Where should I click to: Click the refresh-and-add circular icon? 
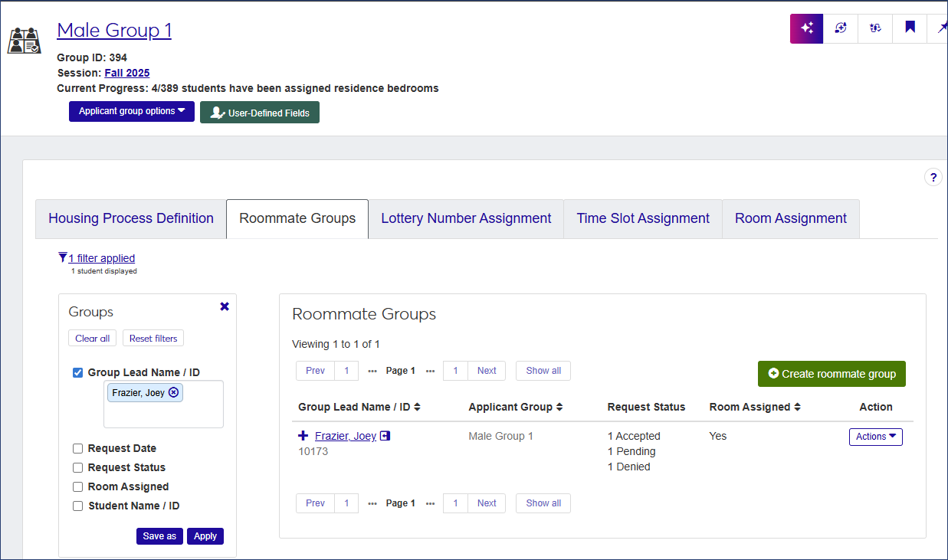click(x=840, y=28)
